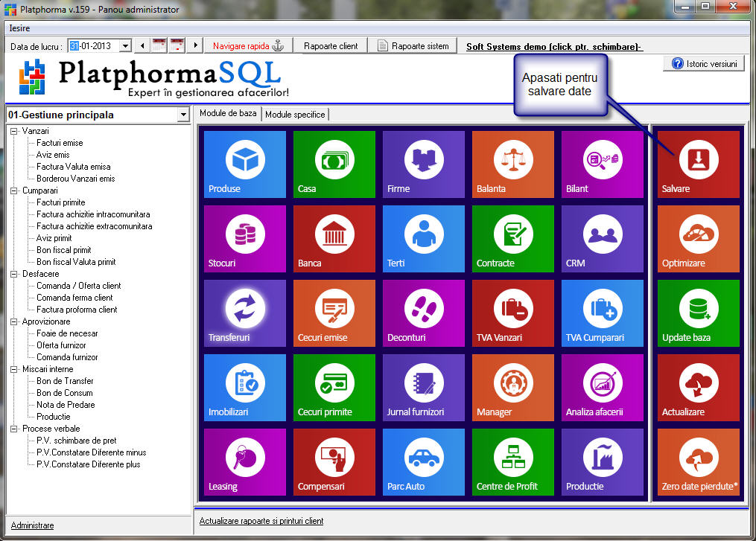This screenshot has width=756, height=541.
Task: Collapse the Aprovizionare tree node
Action: coord(14,321)
